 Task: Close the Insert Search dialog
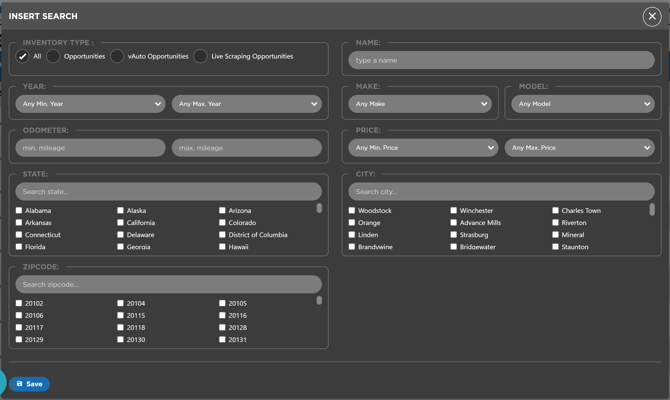click(x=652, y=17)
